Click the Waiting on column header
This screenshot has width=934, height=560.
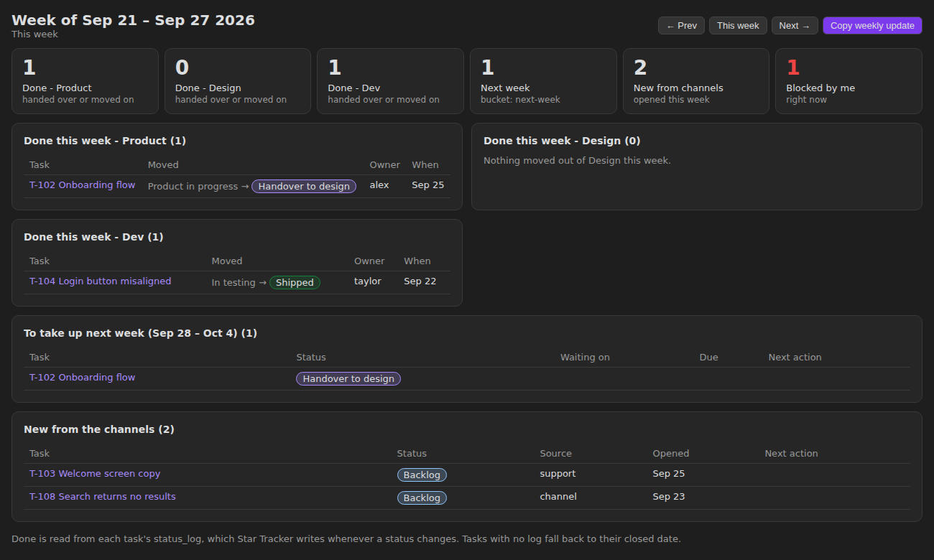[x=585, y=358]
